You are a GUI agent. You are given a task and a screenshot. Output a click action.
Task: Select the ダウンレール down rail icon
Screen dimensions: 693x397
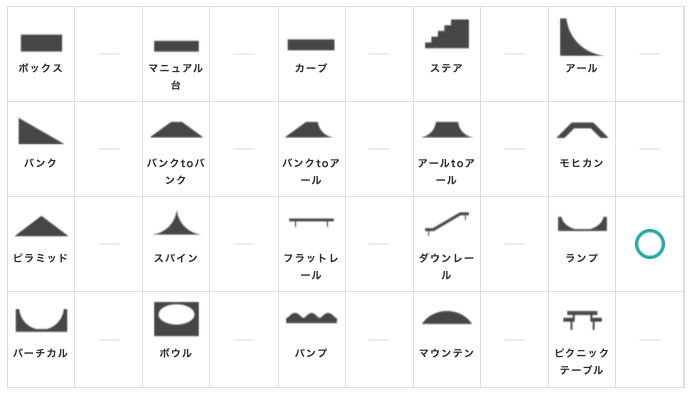click(447, 223)
